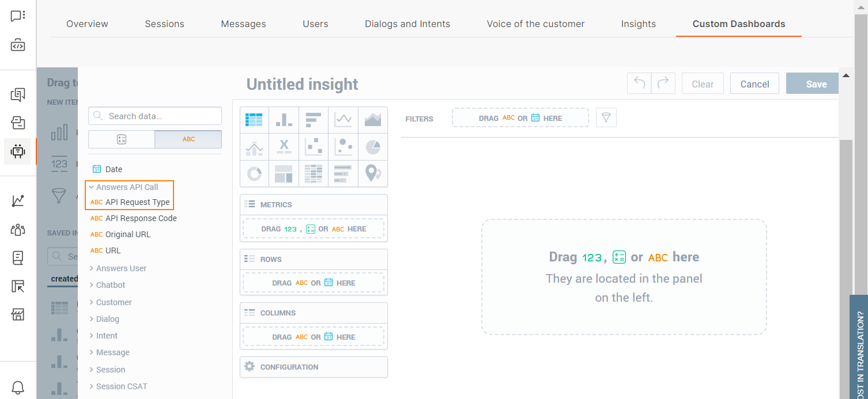Select the table visualization type
868x399 pixels.
254,119
